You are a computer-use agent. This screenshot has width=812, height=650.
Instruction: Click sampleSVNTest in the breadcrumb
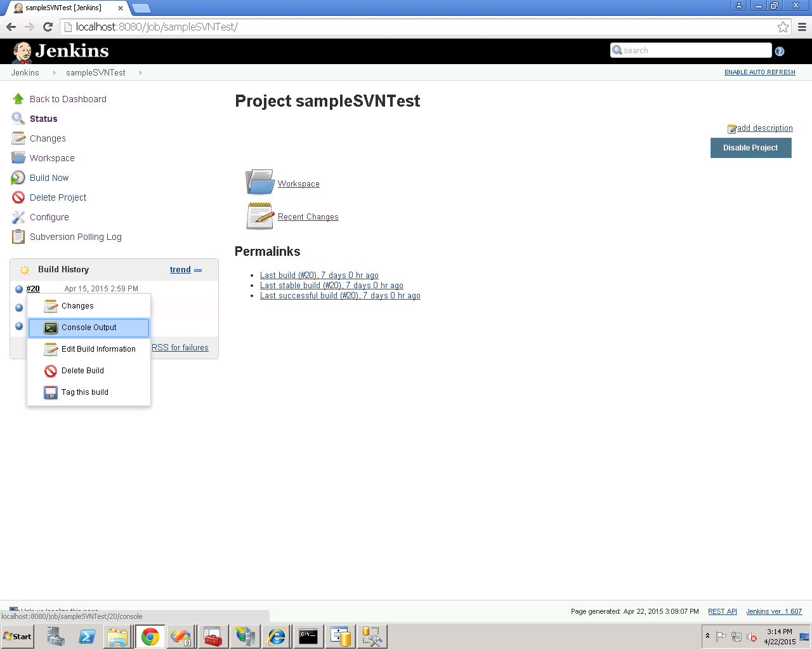point(96,73)
